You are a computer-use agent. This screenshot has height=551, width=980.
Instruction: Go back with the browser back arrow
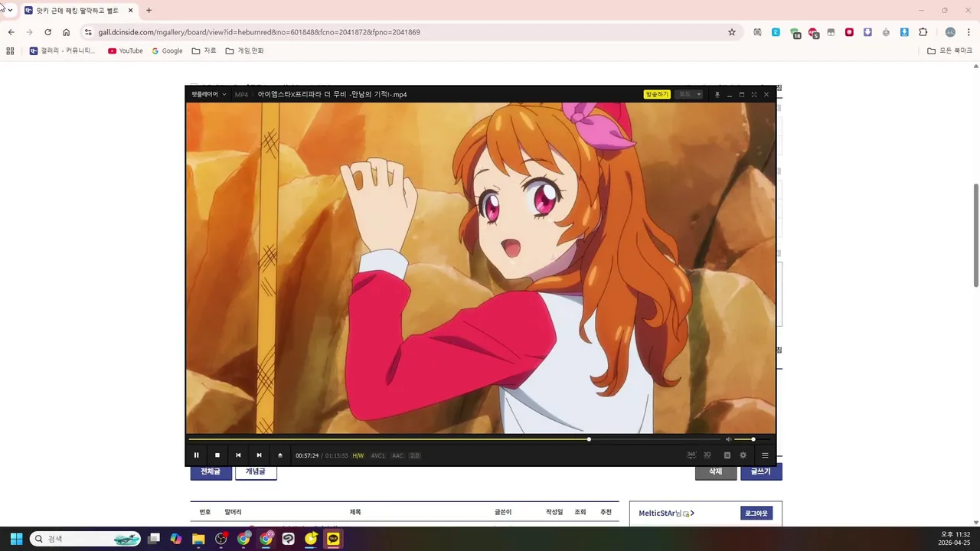pyautogui.click(x=11, y=32)
